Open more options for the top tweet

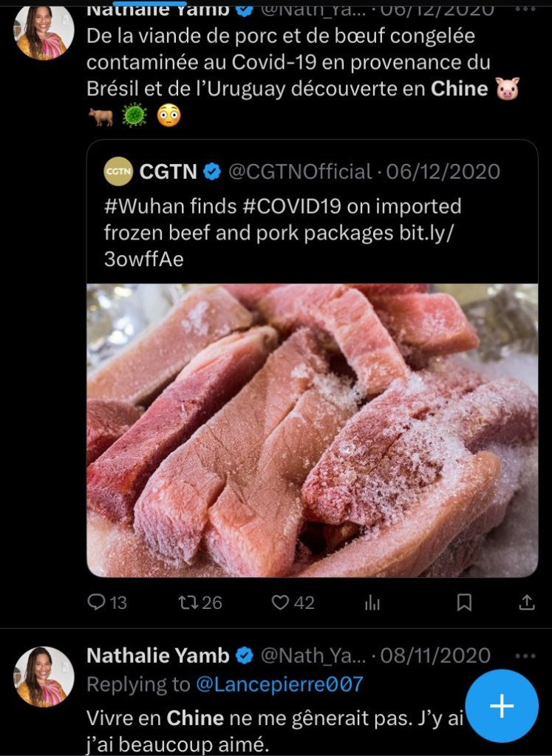point(525,9)
